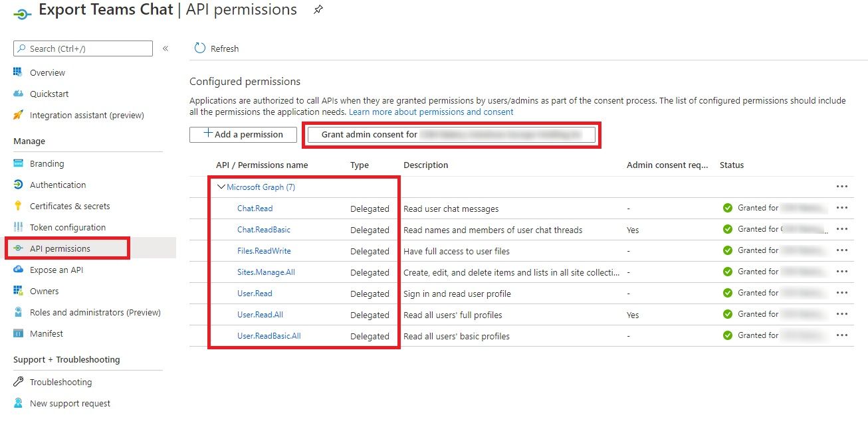868x425 pixels.
Task: Click the Description column header
Action: [x=426, y=165]
